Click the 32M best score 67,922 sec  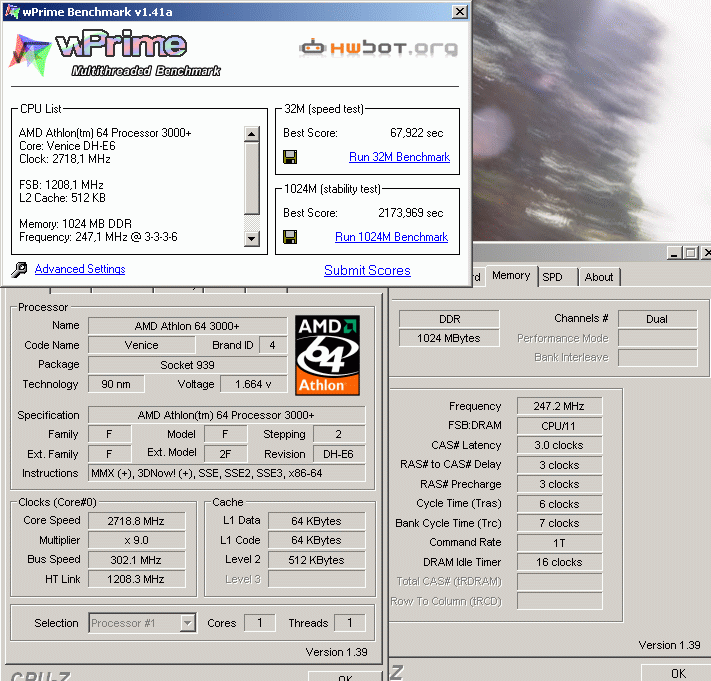pyautogui.click(x=416, y=133)
